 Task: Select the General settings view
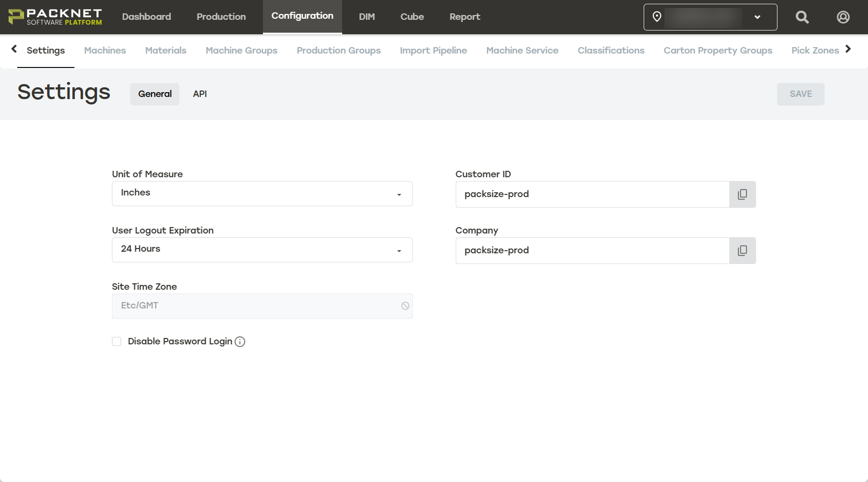coord(154,94)
